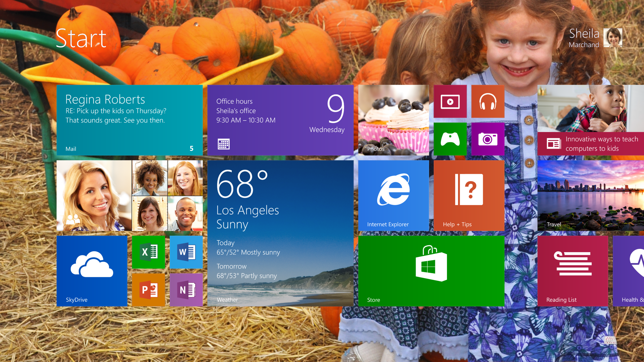Launch Excel from its small tile
Screen dimensions: 644x362
pos(148,252)
